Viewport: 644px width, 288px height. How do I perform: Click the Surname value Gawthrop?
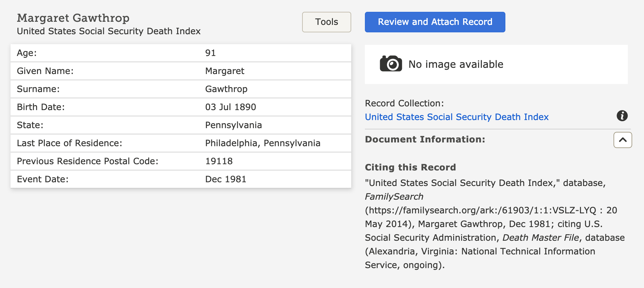pos(226,89)
